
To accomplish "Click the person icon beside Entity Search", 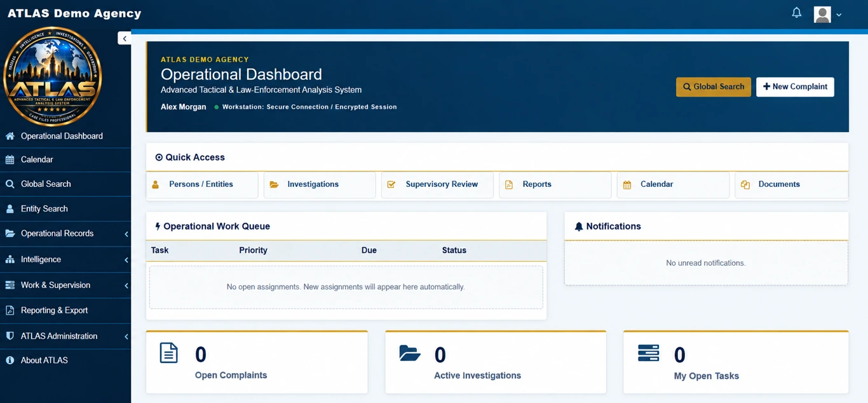I will [10, 208].
